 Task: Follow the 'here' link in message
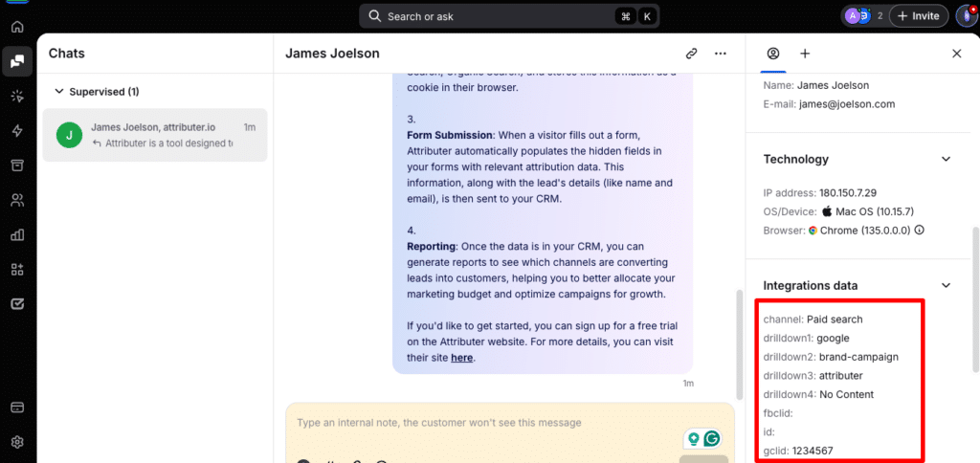pyautogui.click(x=461, y=358)
